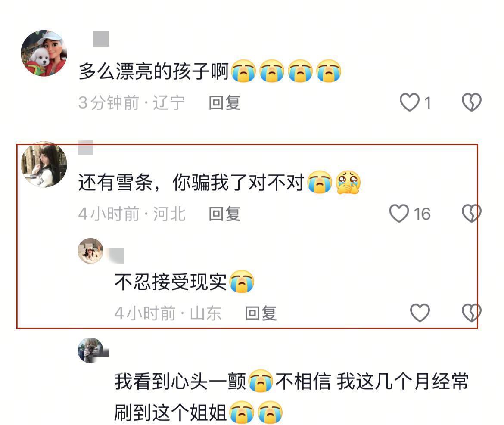Select blurred username above 还有雪条 comment

85,147
